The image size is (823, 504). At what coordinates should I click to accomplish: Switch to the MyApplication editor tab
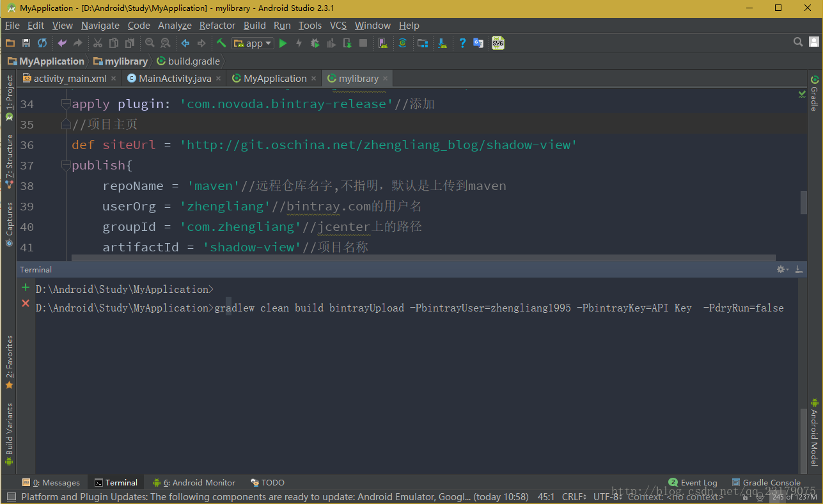pyautogui.click(x=275, y=78)
